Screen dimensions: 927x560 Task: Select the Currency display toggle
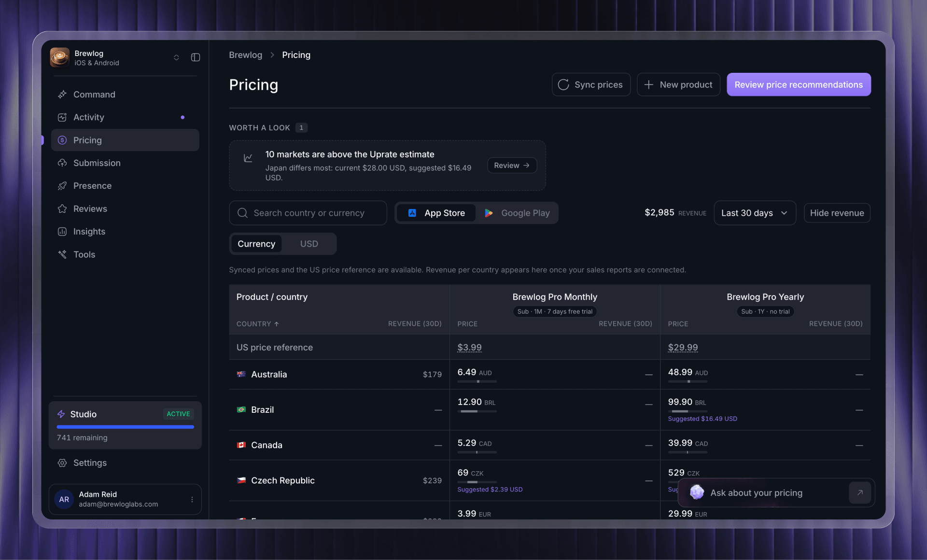point(256,244)
